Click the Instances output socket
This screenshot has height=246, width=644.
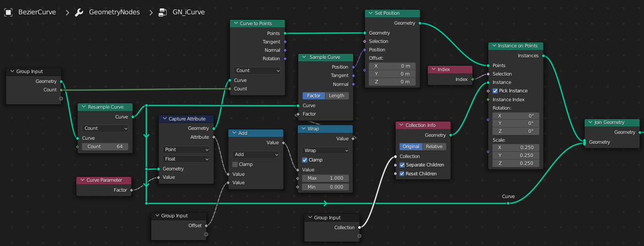[x=543, y=56]
